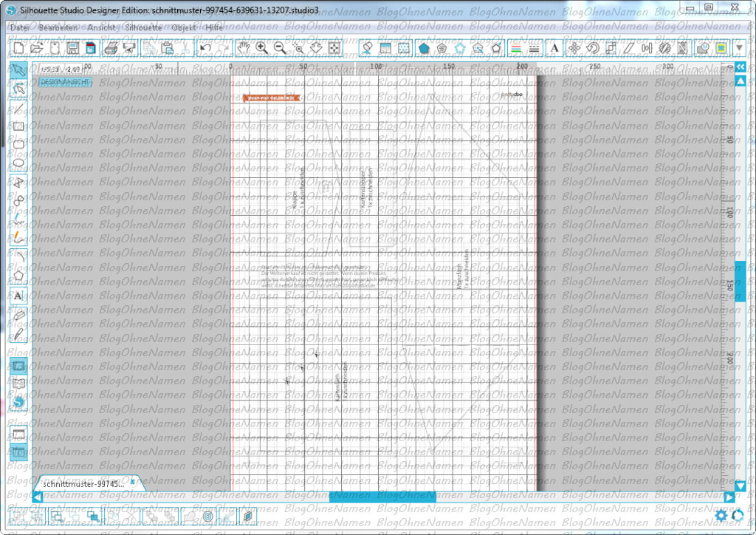Click the horizontal scrollbar thumb
The image size is (756, 535).
point(382,497)
